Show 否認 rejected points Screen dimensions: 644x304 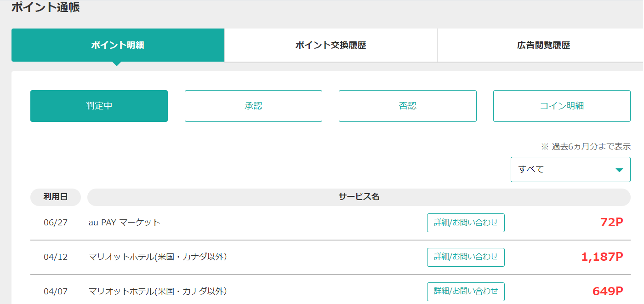[x=407, y=106]
